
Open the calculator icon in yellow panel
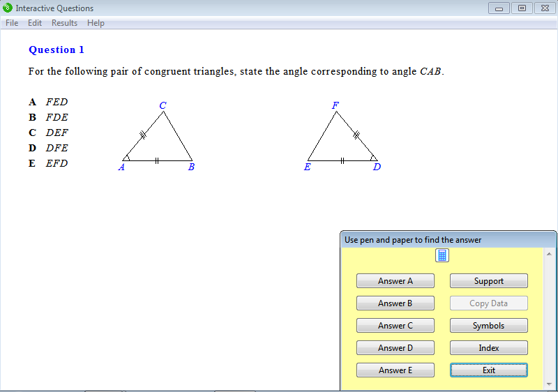coord(442,255)
